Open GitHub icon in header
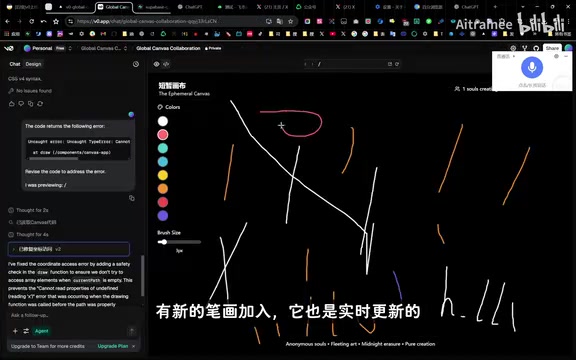The height and width of the screenshot is (360, 576). (536, 48)
